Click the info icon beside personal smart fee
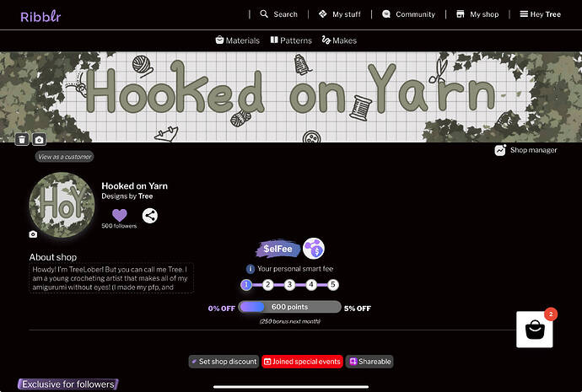Viewport: 582px width, 392px height. click(251, 269)
